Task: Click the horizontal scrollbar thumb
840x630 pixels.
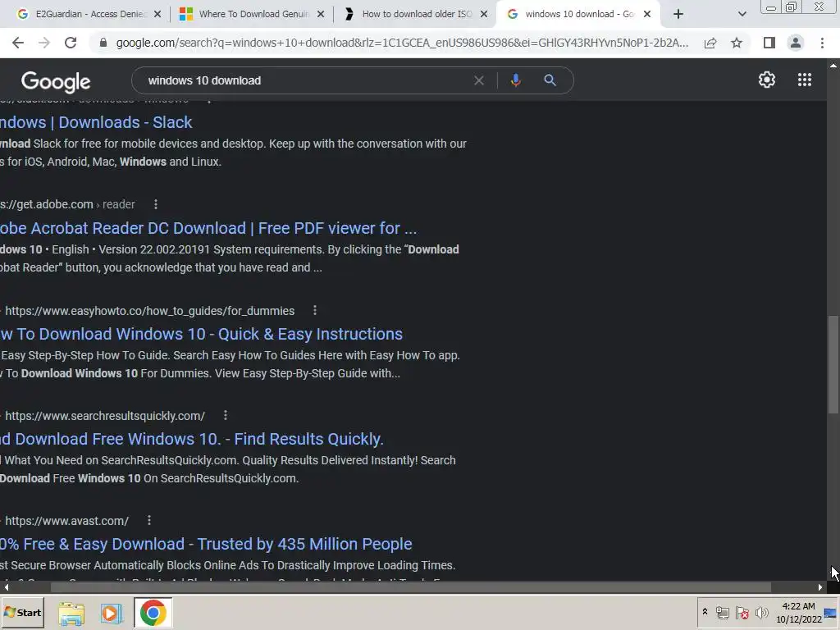Action: 411,587
